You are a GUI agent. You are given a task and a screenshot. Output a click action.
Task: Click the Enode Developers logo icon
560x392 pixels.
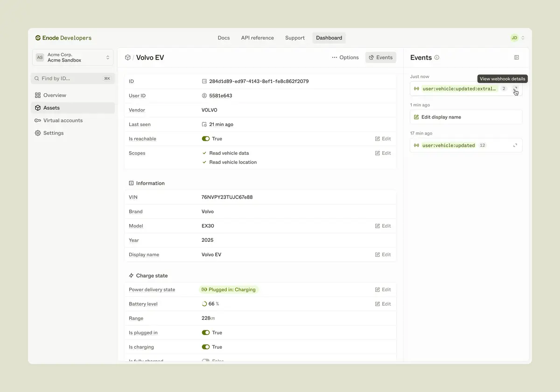coord(38,38)
